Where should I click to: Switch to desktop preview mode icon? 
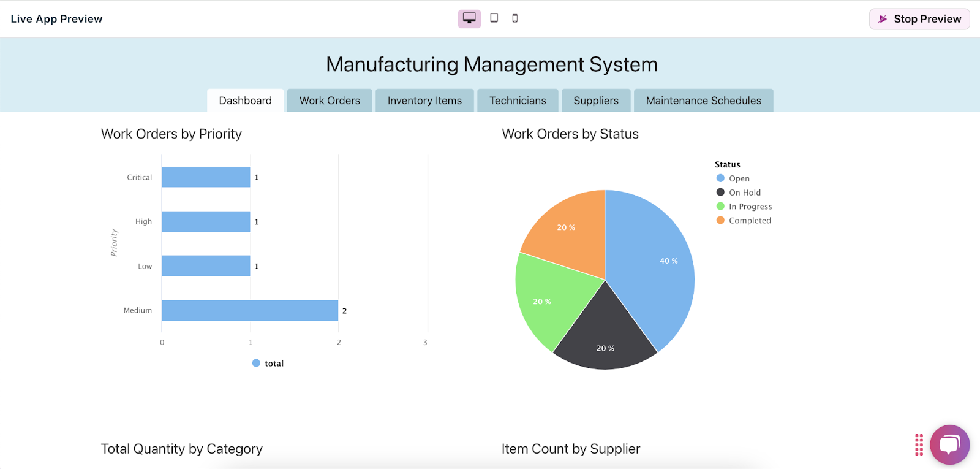(x=469, y=18)
